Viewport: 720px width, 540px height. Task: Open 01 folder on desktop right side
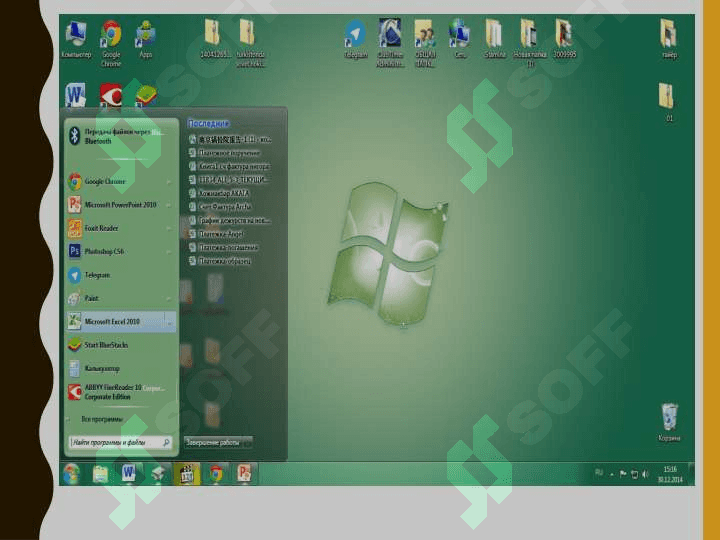pos(669,102)
